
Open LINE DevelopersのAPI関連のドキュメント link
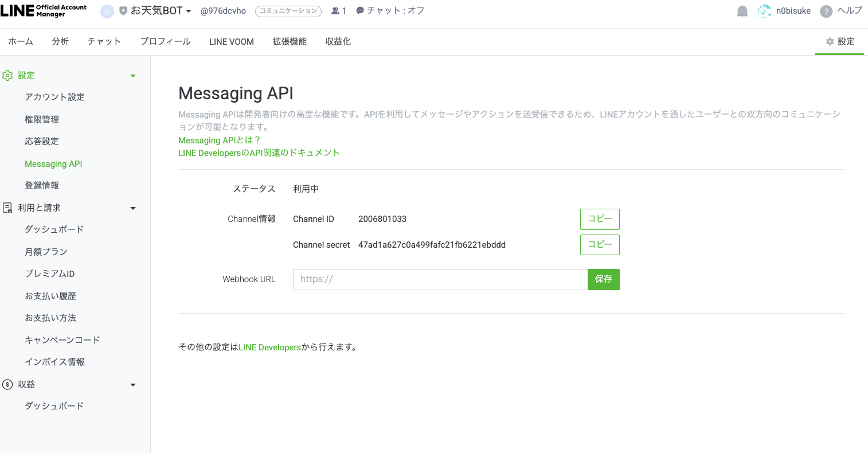[x=259, y=153]
